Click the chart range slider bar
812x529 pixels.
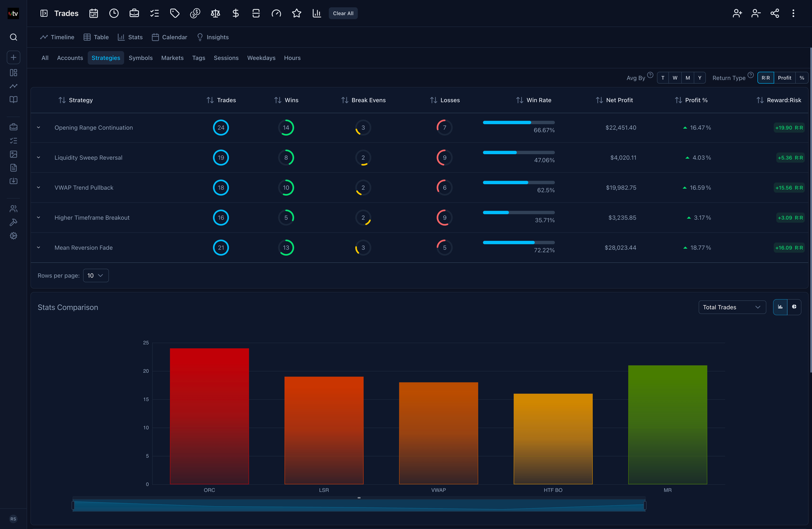pyautogui.click(x=359, y=506)
